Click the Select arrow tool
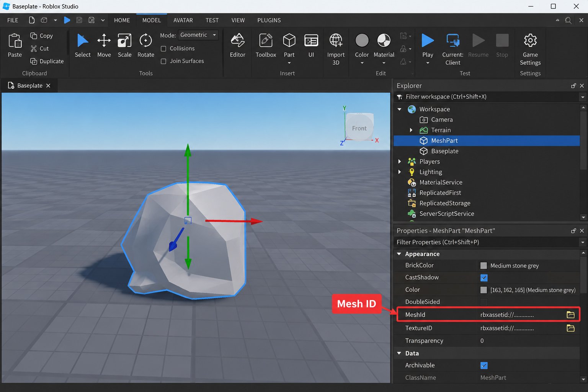Screen dimensions: 588x392 (x=83, y=46)
